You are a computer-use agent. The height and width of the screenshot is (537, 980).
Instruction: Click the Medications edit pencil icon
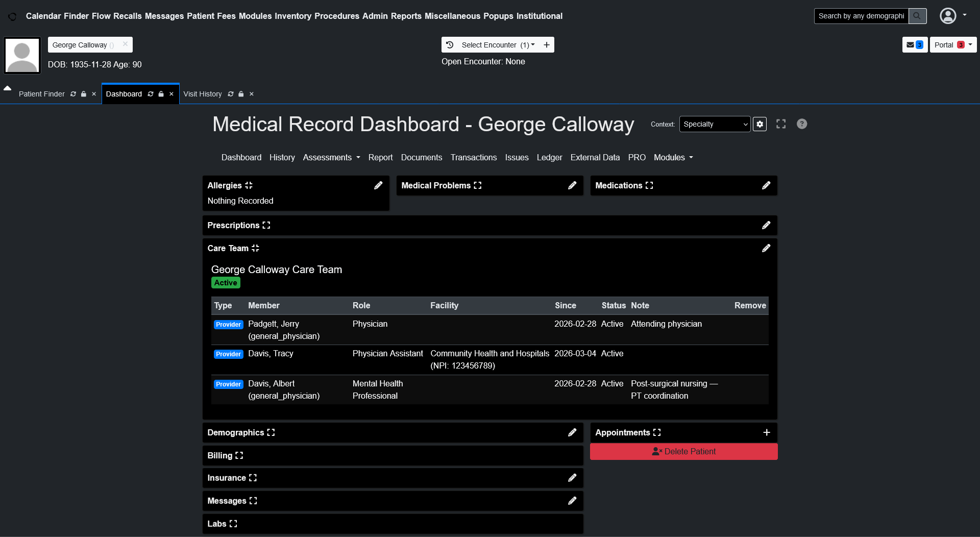point(766,186)
